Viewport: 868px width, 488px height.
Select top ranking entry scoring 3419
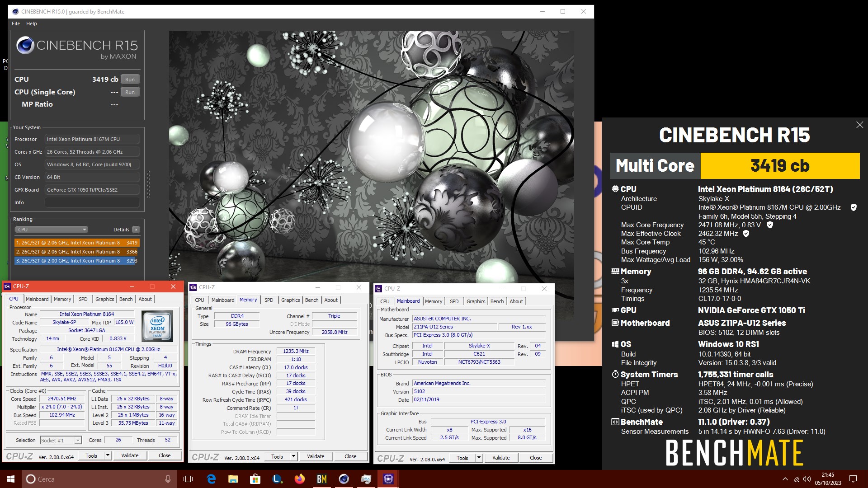tap(76, 243)
